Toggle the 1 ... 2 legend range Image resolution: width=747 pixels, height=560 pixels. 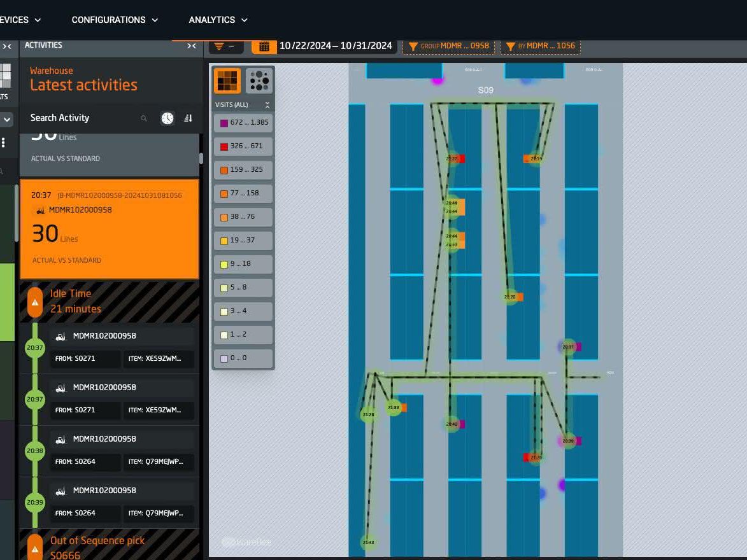point(243,335)
